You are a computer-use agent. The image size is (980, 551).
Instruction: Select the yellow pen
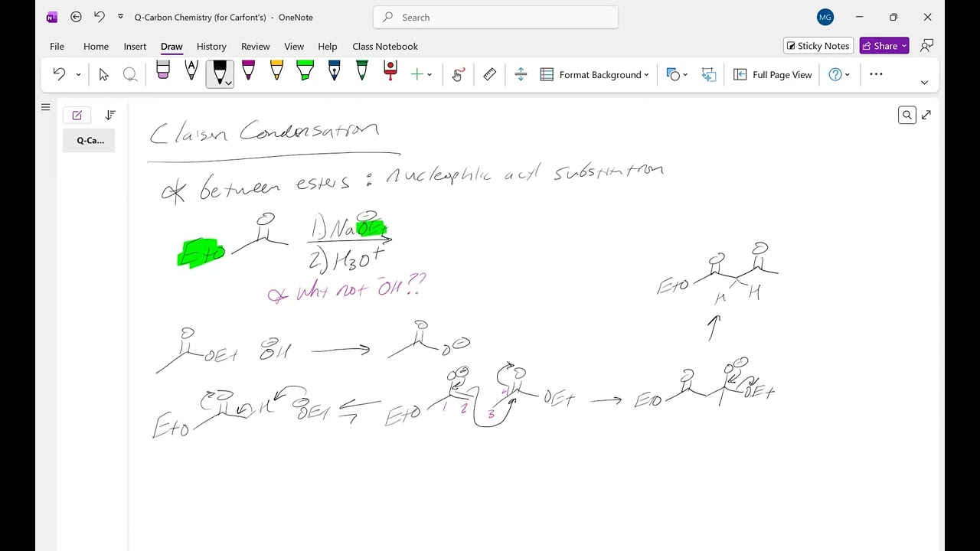[276, 71]
